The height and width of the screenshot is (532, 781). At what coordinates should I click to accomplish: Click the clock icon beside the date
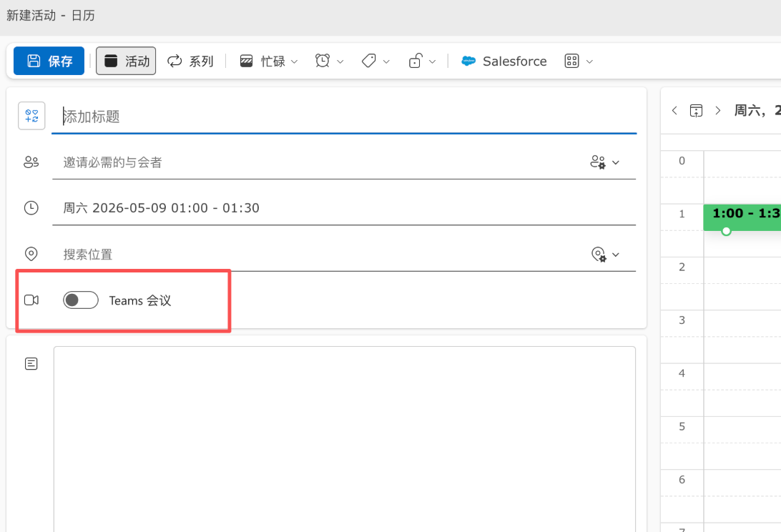click(31, 207)
